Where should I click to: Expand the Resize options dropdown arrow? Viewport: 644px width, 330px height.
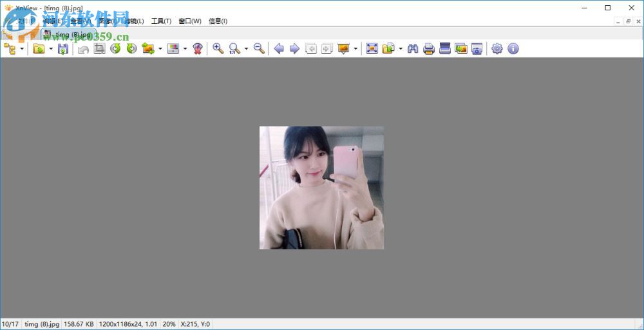tap(160, 49)
